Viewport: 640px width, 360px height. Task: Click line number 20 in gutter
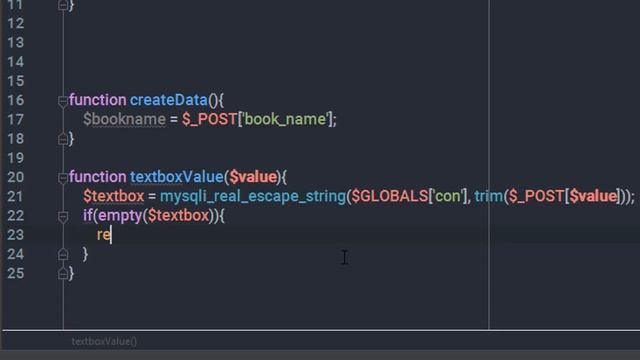coord(16,177)
